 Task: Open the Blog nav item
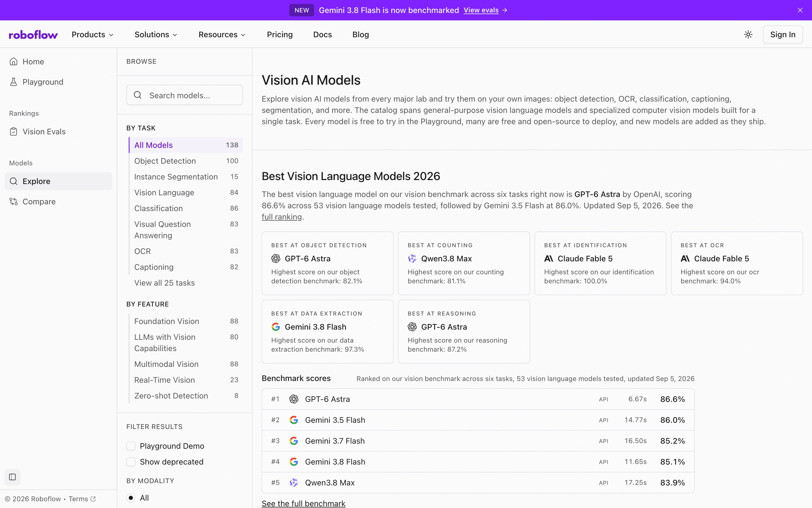click(361, 35)
